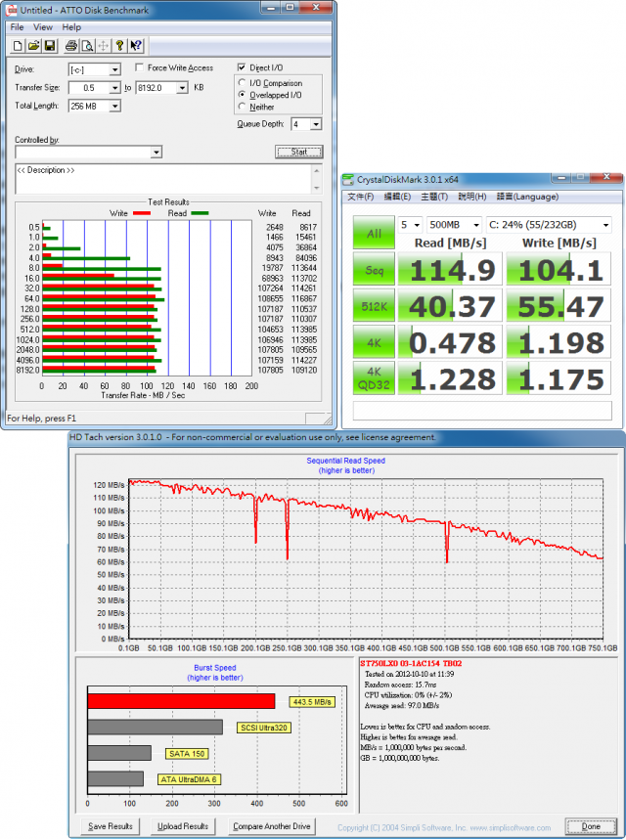This screenshot has width=626, height=840.
Task: Click the Start button in ATTO
Action: tap(299, 153)
